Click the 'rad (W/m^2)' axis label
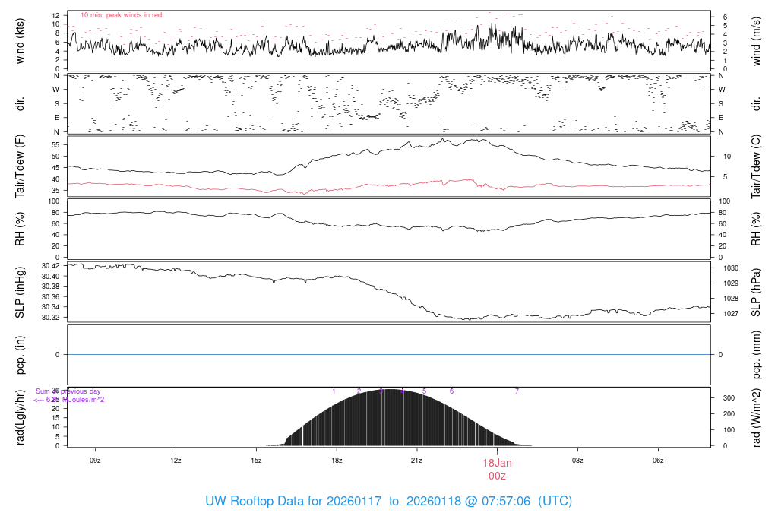This screenshot has width=778, height=532. 756,417
